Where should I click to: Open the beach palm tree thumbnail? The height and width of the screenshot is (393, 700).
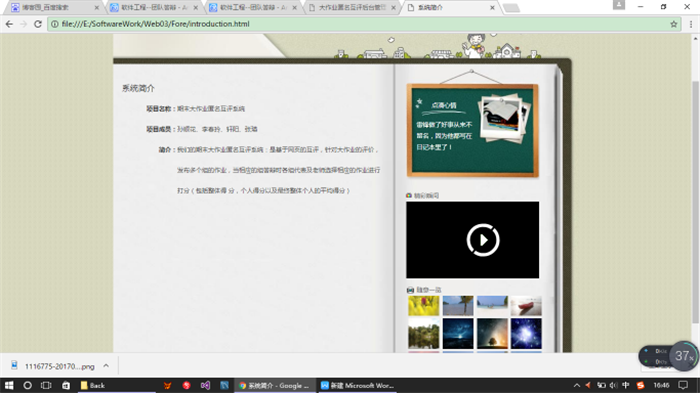click(458, 306)
